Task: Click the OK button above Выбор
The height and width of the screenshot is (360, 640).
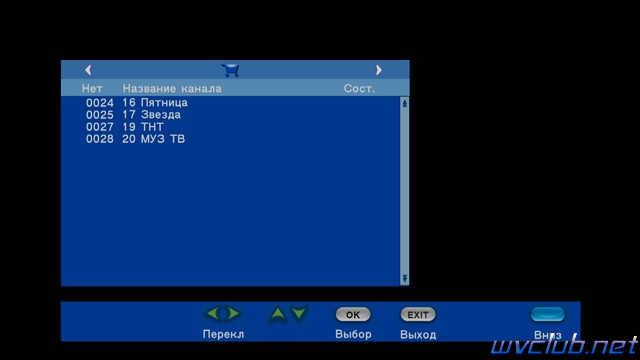Action: click(x=353, y=315)
